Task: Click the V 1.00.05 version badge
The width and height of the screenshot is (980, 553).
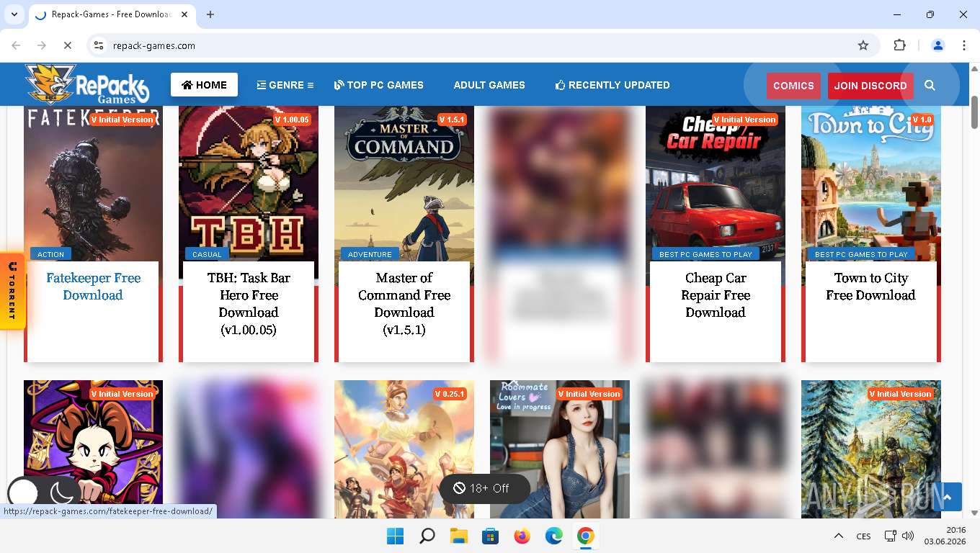Action: (292, 120)
